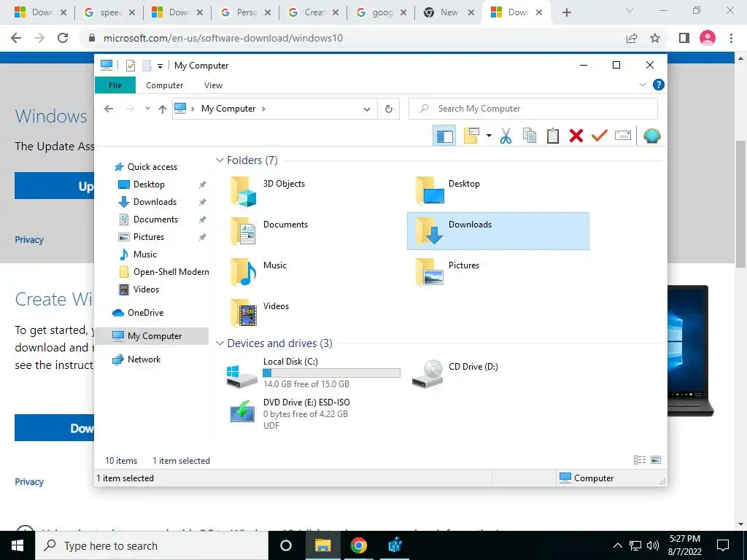Click the Windows Start button

18,545
